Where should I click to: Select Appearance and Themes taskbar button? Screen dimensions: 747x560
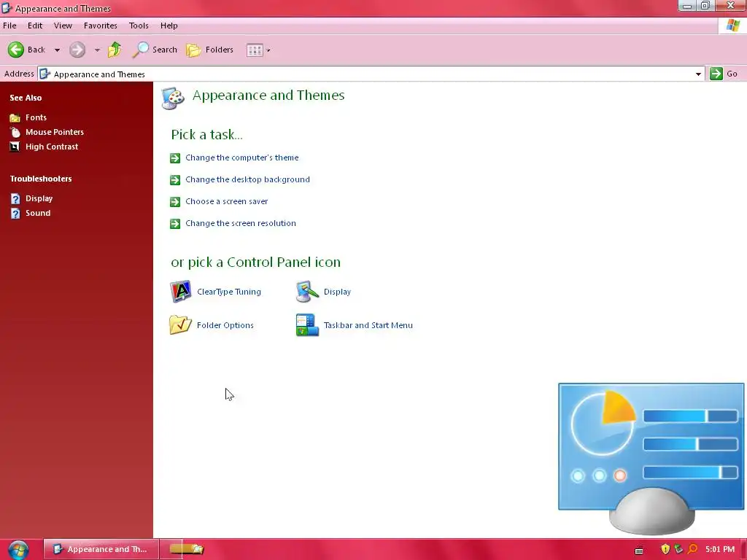101,549
